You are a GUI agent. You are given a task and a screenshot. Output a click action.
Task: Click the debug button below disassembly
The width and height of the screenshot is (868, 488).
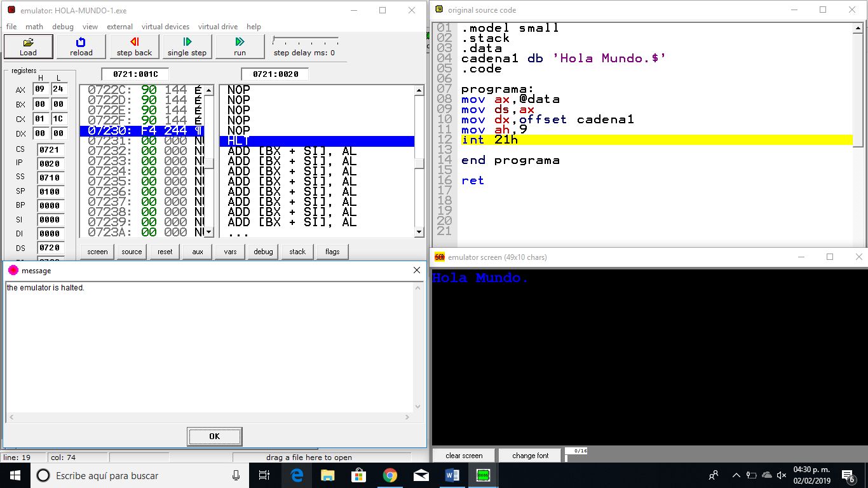coord(263,252)
